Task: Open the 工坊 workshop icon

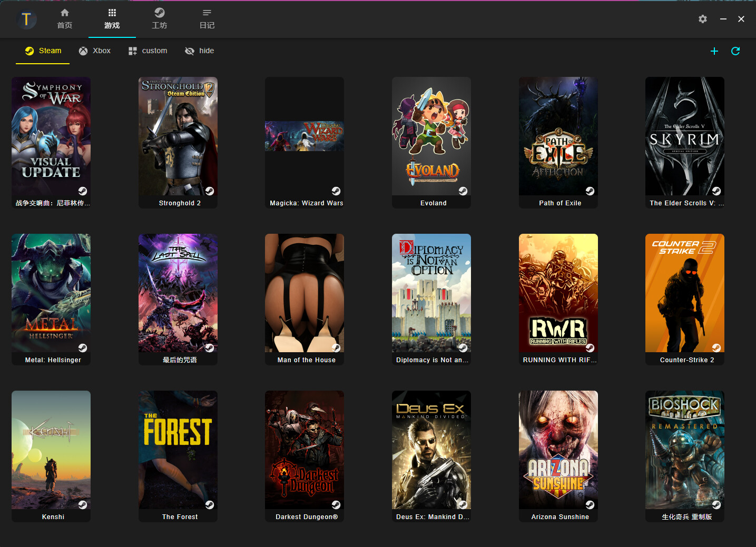Action: pyautogui.click(x=159, y=19)
